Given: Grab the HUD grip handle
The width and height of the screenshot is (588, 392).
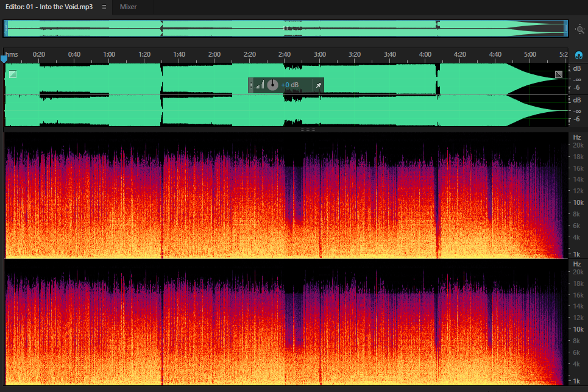Looking at the screenshot, I should click(251, 85).
